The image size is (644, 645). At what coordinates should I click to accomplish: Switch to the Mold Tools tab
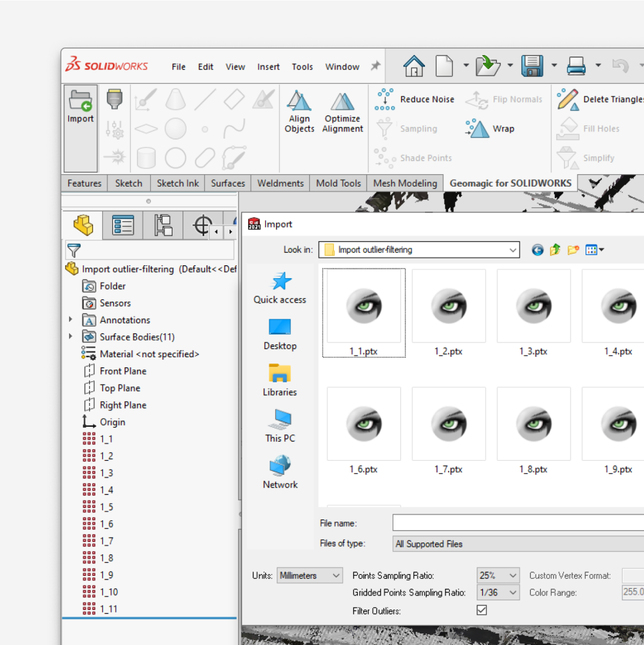[338, 183]
